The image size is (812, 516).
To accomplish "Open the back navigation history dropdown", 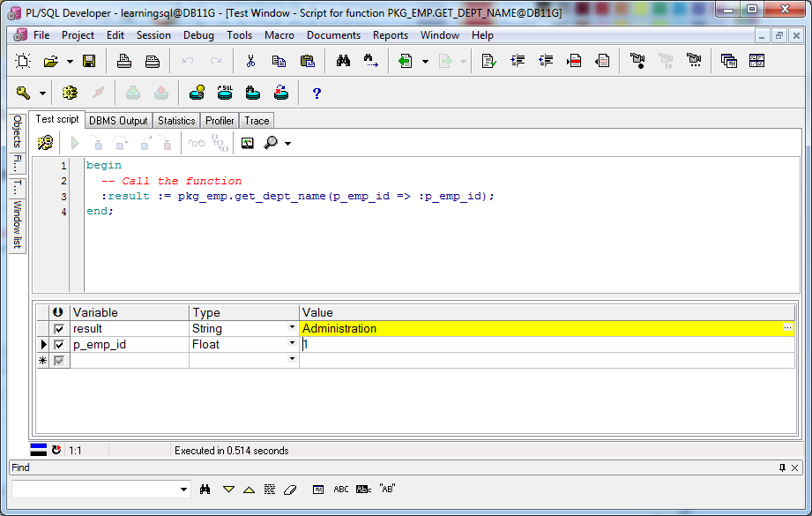I will pyautogui.click(x=425, y=62).
